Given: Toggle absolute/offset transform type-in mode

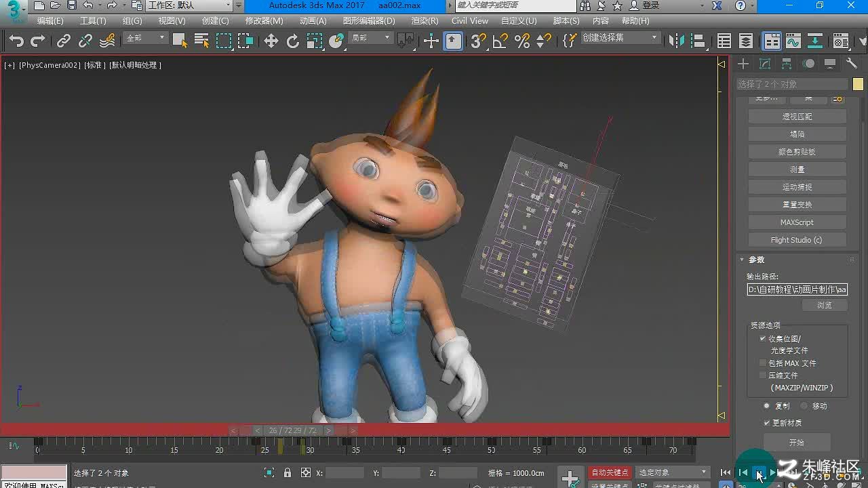Looking at the screenshot, I should point(306,472).
